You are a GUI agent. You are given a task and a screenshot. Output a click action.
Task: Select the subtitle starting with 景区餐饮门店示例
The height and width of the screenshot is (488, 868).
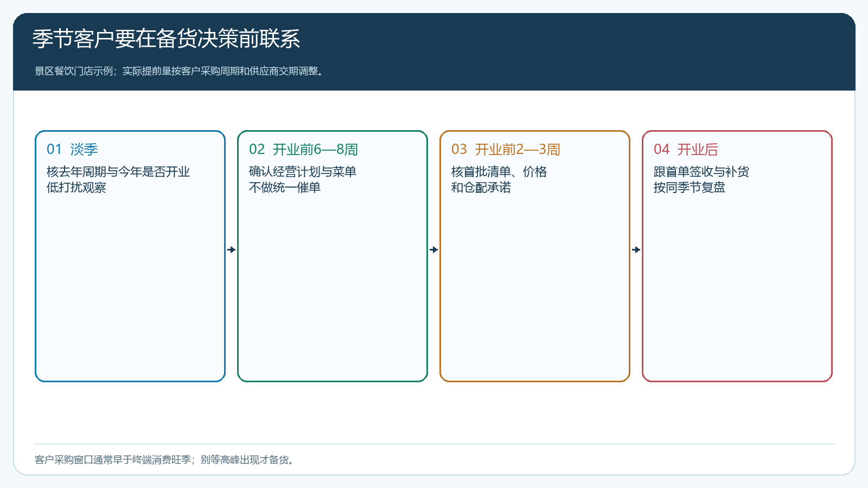[180, 71]
